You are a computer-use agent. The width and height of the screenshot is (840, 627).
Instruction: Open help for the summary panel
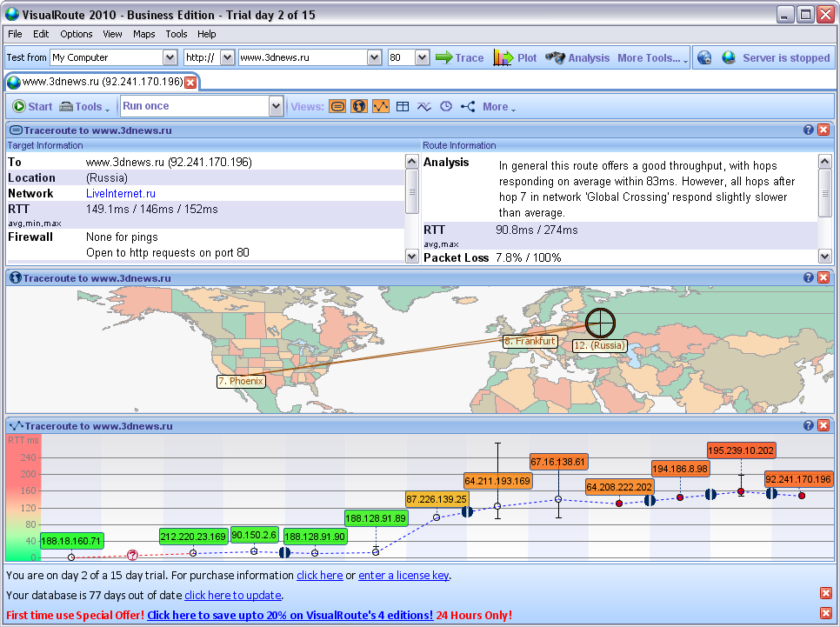[x=809, y=130]
